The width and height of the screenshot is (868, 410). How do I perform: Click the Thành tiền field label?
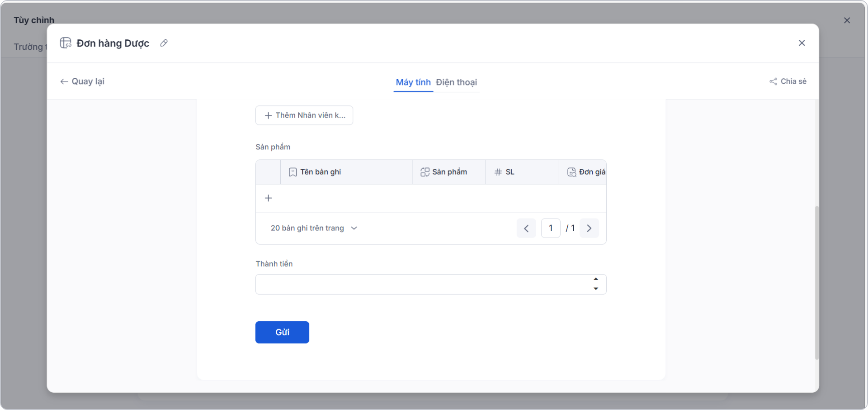(274, 264)
